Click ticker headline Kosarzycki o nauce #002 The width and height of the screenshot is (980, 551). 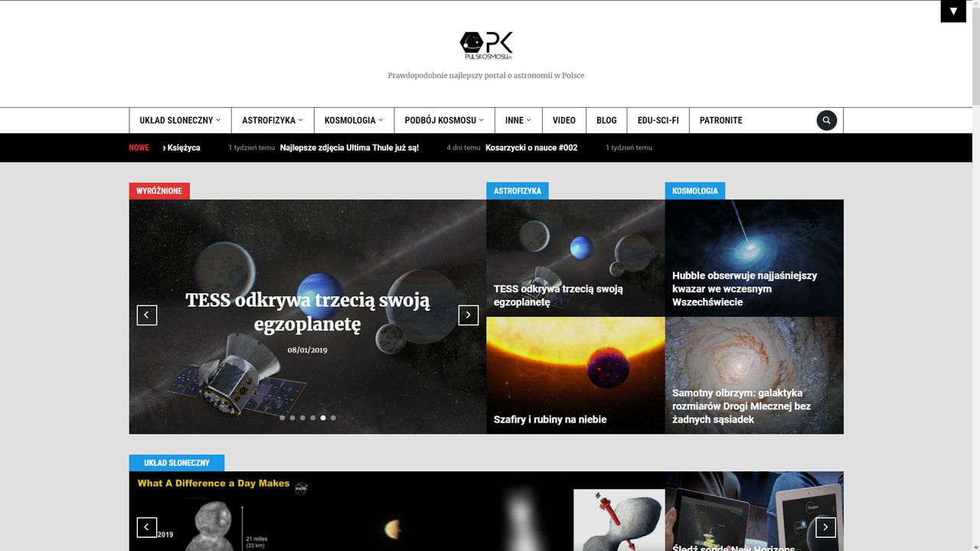[x=531, y=148]
